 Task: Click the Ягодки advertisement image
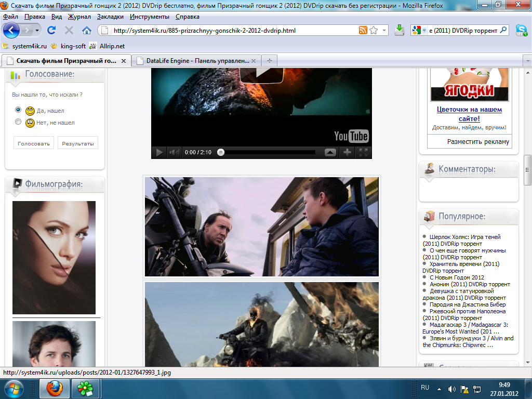[x=470, y=84]
